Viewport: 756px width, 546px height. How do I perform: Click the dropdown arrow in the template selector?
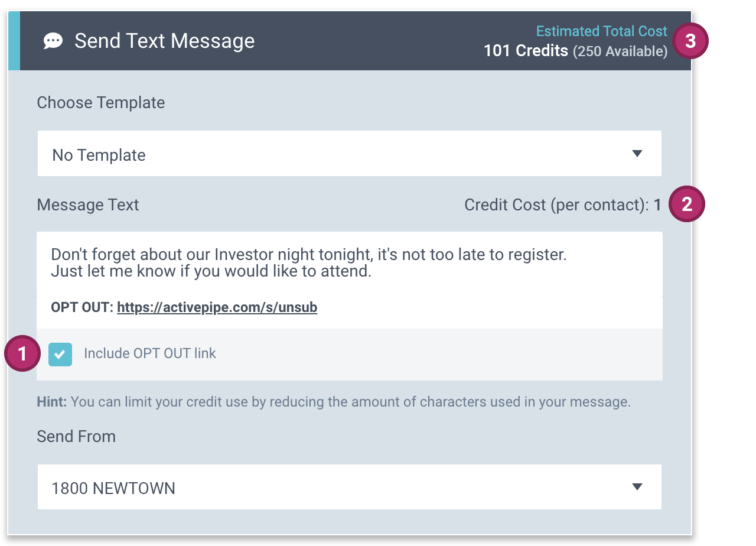[x=637, y=154]
